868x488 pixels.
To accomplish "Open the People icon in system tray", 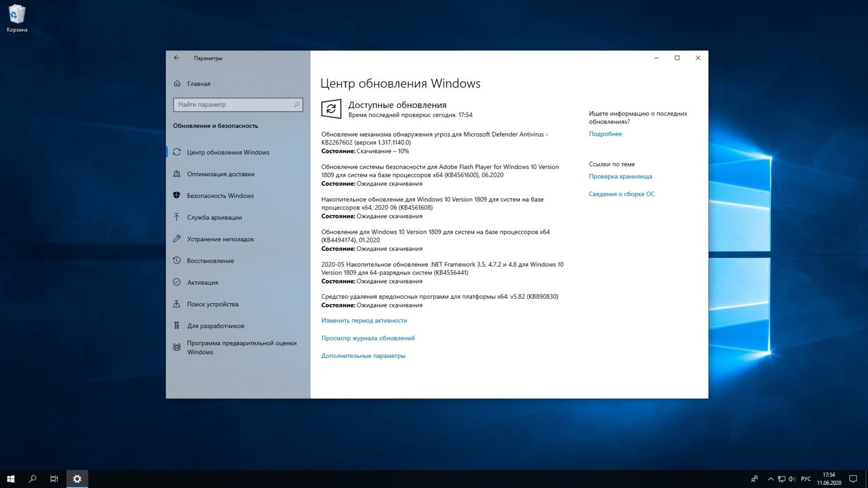I will (x=755, y=479).
